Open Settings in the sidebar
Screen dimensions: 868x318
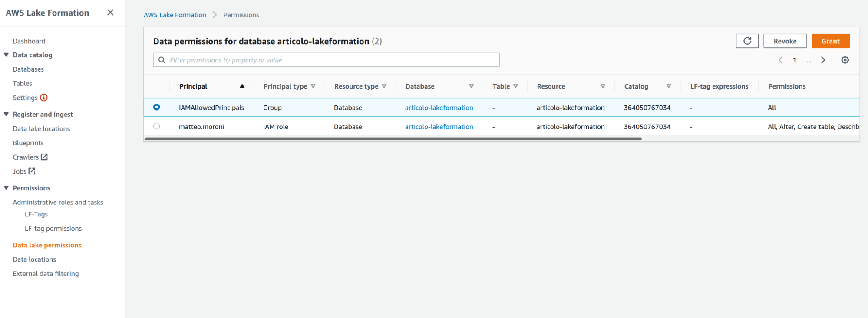click(x=25, y=98)
